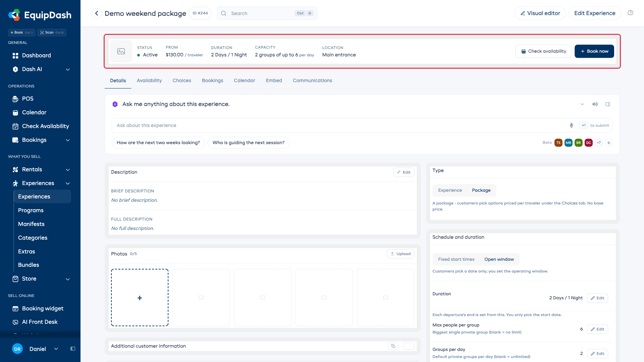Click the microphone icon in the ask field

(x=572, y=125)
